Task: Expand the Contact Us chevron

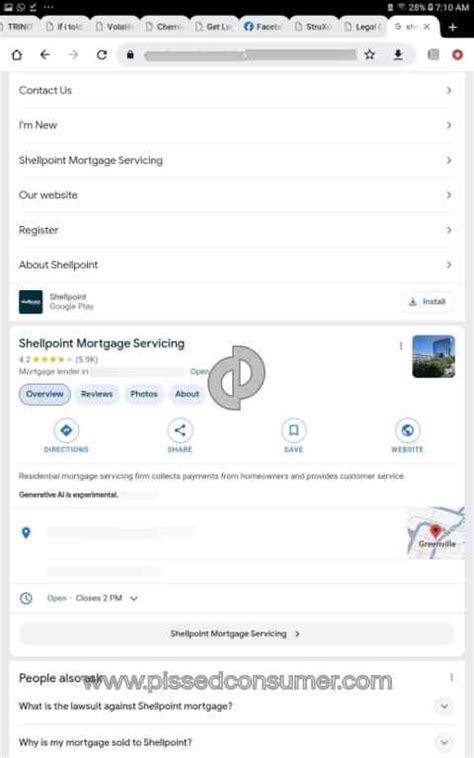Action: pyautogui.click(x=449, y=90)
